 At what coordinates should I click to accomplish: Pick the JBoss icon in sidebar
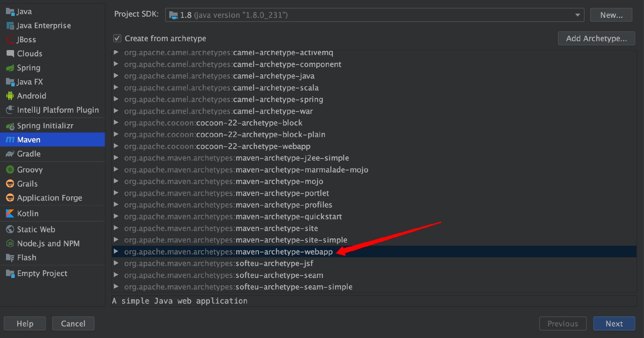pos(10,40)
